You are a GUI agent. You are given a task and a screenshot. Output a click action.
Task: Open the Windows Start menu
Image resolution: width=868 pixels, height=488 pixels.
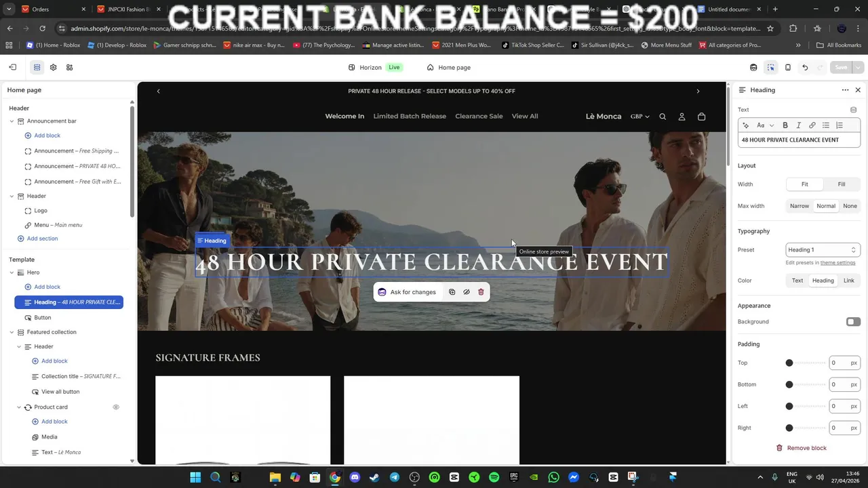195,477
